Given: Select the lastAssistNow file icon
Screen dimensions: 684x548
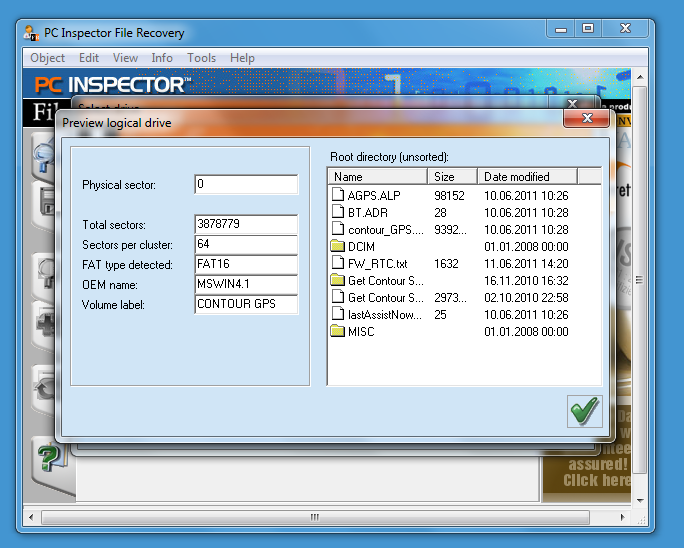Looking at the screenshot, I should click(x=337, y=314).
